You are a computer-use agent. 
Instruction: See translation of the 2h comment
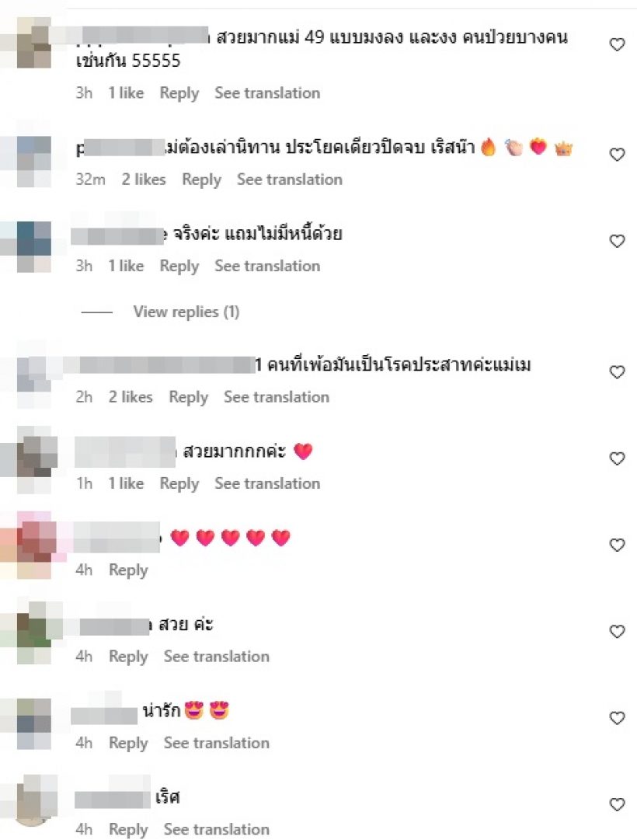(x=277, y=397)
